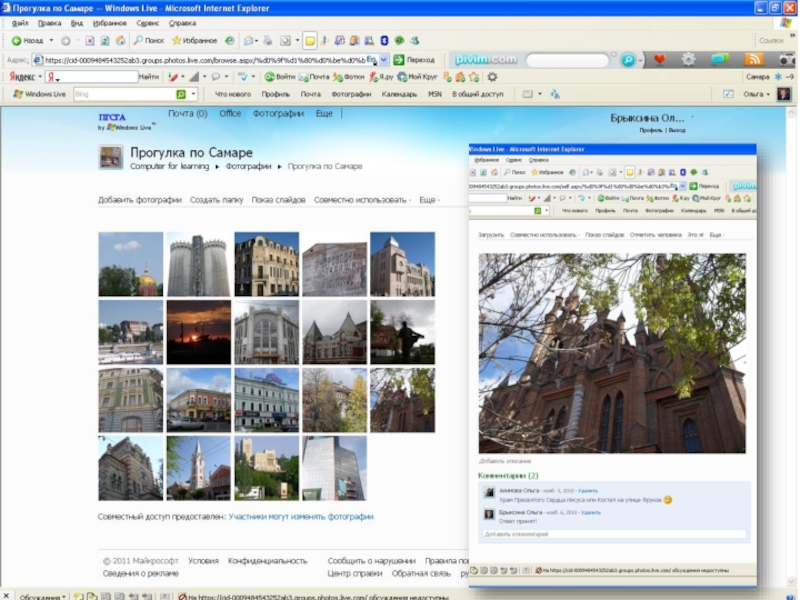Open the Правка menu
Image resolution: width=800 pixels, height=600 pixels.
pyautogui.click(x=49, y=23)
